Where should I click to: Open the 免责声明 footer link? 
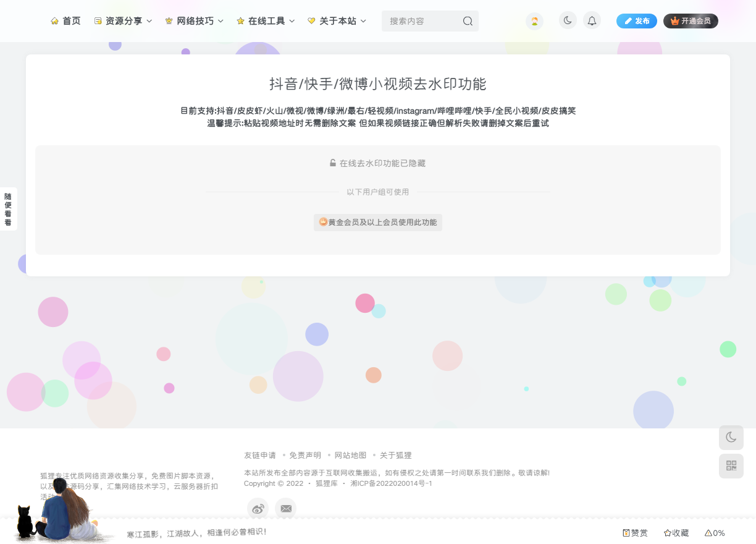click(x=304, y=456)
